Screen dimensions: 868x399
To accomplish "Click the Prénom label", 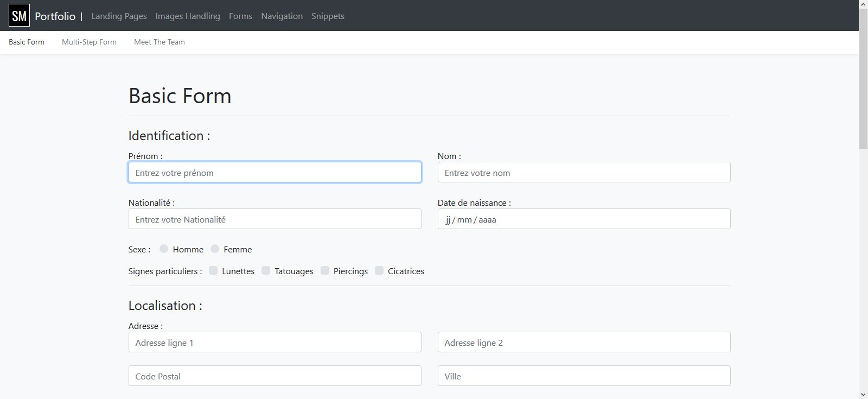I will coord(145,156).
